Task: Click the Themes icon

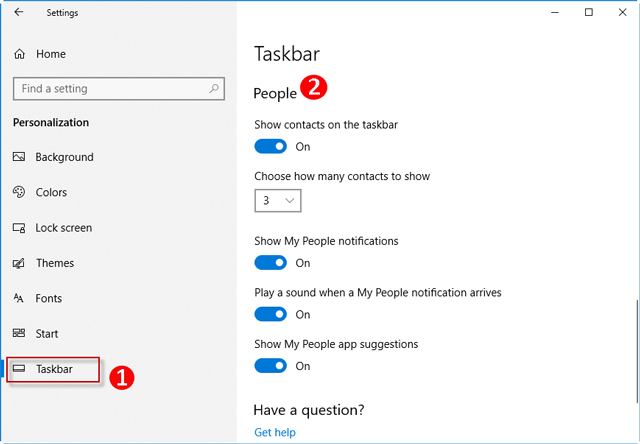Action: (x=19, y=263)
